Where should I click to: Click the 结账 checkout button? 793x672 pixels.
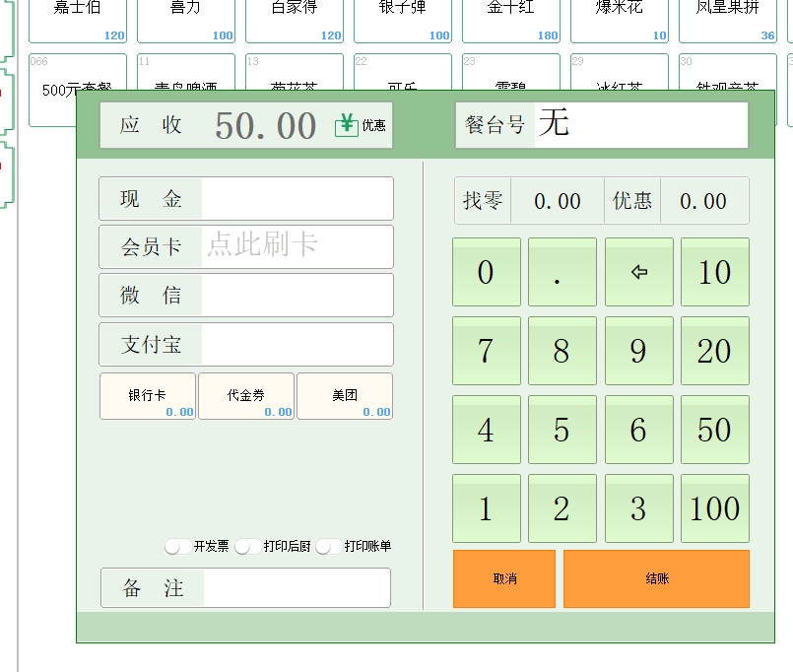(x=656, y=578)
